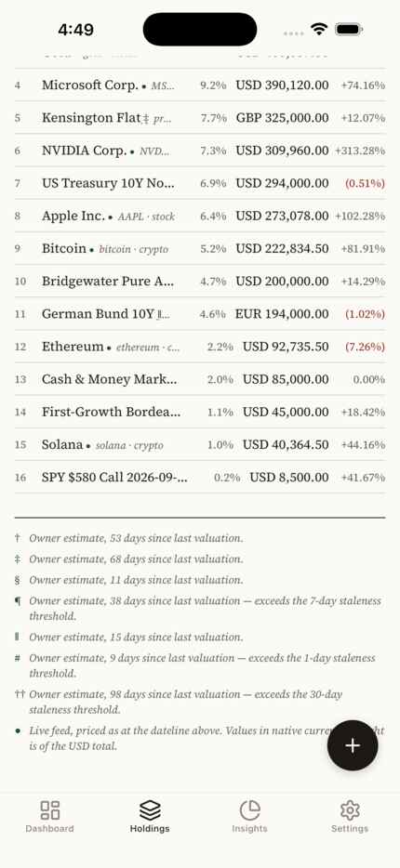The height and width of the screenshot is (868, 400).
Task: Open the Solana crypto holding
Action: pos(200,444)
